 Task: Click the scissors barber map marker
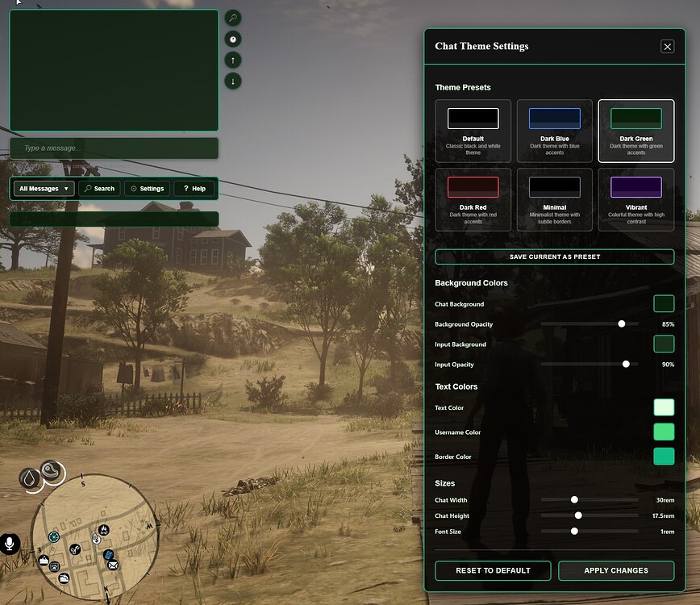(75, 549)
